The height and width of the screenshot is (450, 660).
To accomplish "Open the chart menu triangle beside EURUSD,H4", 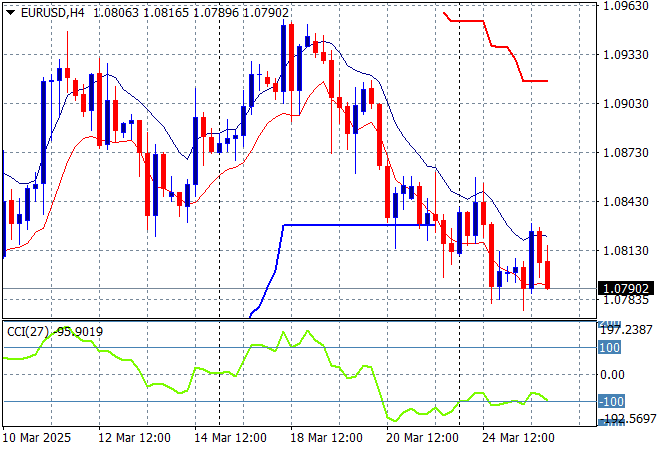I will (x=11, y=13).
